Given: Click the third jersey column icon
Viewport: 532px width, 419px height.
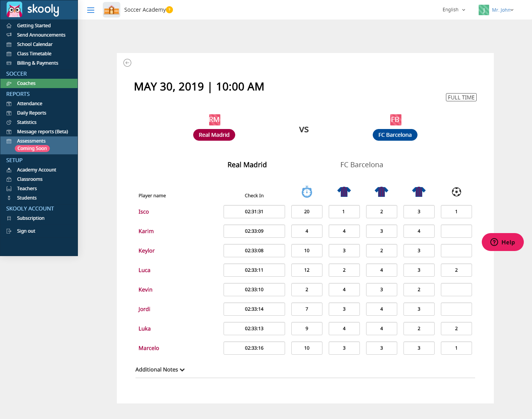Looking at the screenshot, I should pyautogui.click(x=419, y=191).
